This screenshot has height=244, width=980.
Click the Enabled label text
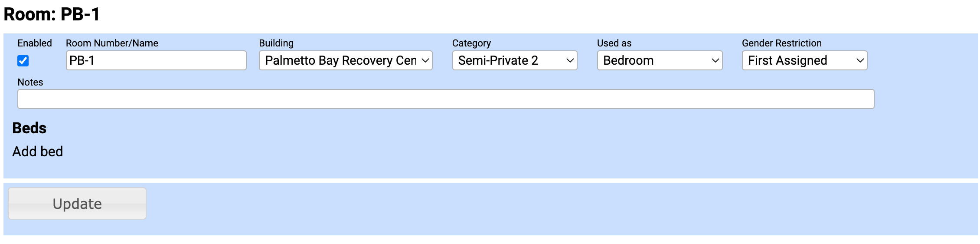coord(35,43)
